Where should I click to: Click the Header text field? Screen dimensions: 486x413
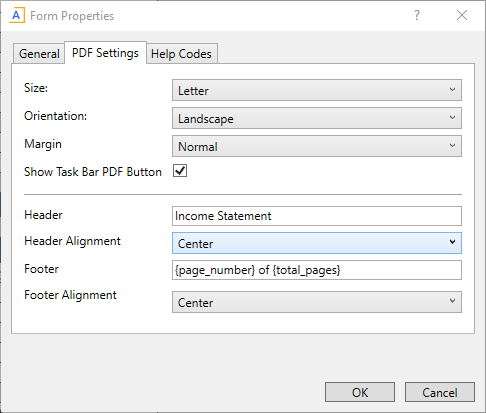[317, 216]
